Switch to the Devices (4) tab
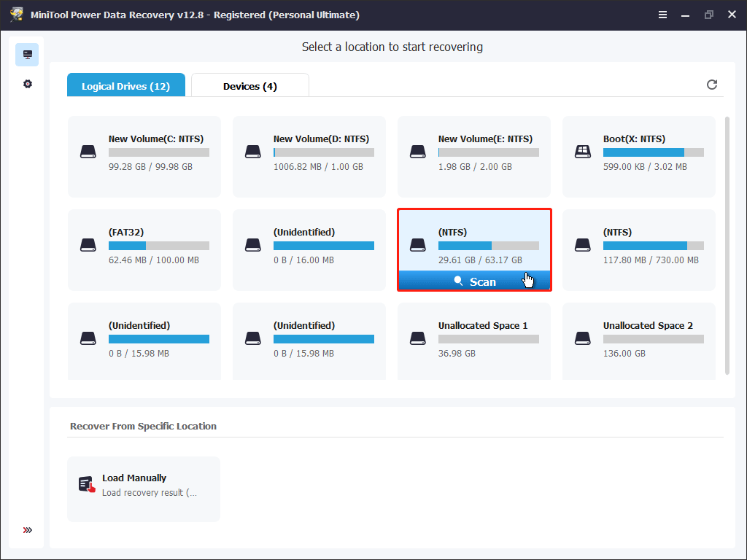 coord(249,85)
